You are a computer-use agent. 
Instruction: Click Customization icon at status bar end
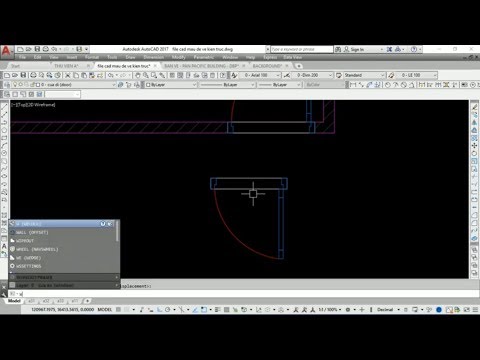pos(475,310)
